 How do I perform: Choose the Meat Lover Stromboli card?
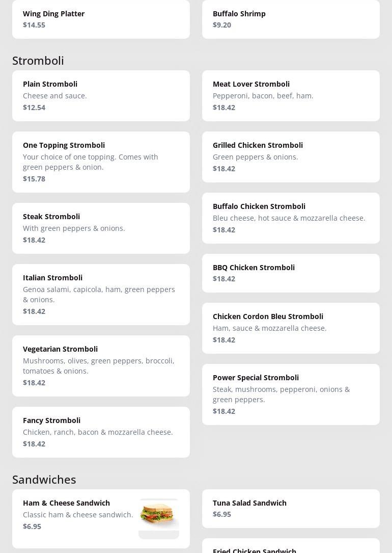coord(291,96)
